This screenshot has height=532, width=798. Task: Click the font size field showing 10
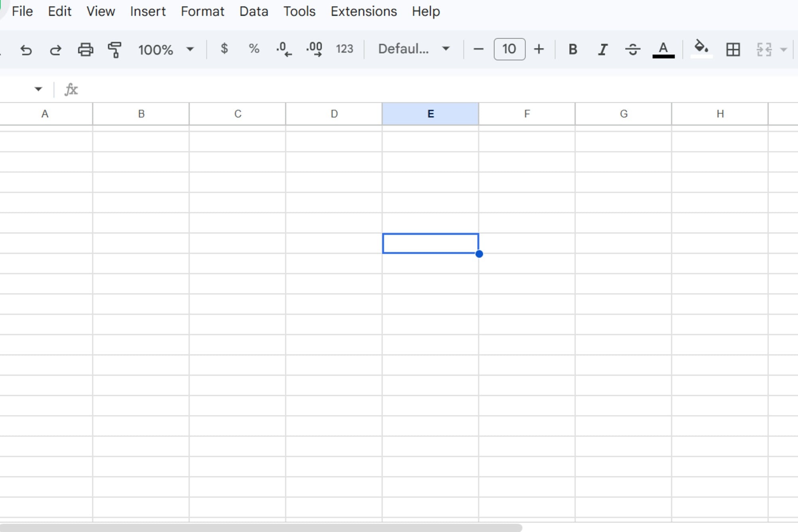click(510, 49)
